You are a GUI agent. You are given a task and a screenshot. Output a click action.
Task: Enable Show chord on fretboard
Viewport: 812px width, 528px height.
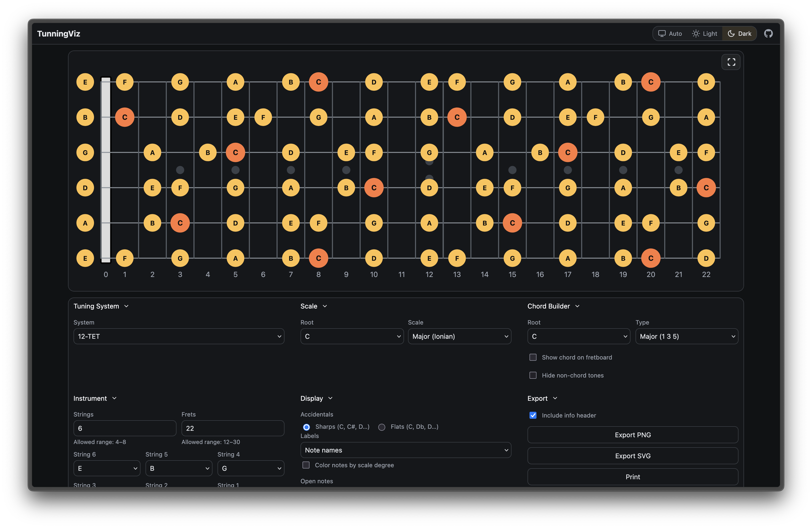point(533,357)
